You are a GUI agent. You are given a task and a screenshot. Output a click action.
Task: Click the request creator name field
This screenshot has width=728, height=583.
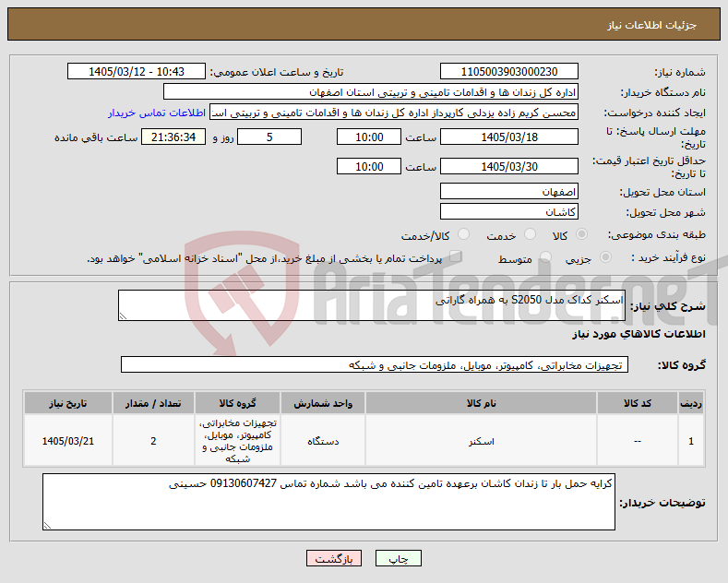pyautogui.click(x=394, y=113)
